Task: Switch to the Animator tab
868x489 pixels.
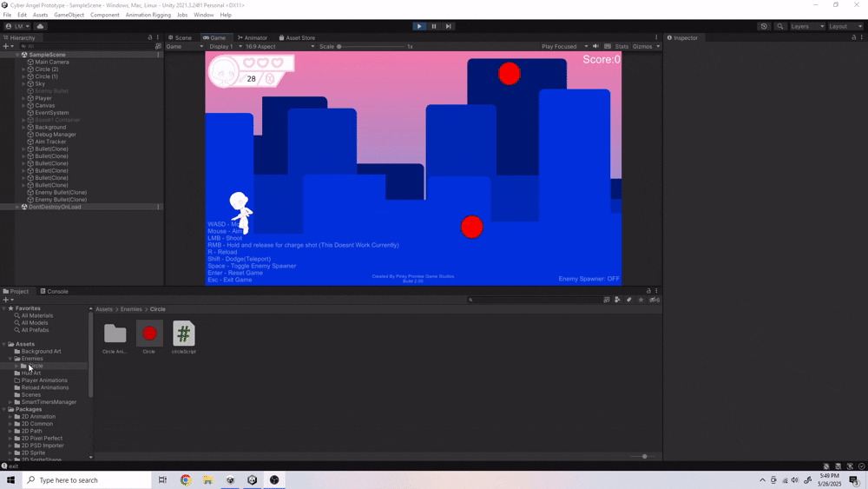Action: [x=253, y=37]
